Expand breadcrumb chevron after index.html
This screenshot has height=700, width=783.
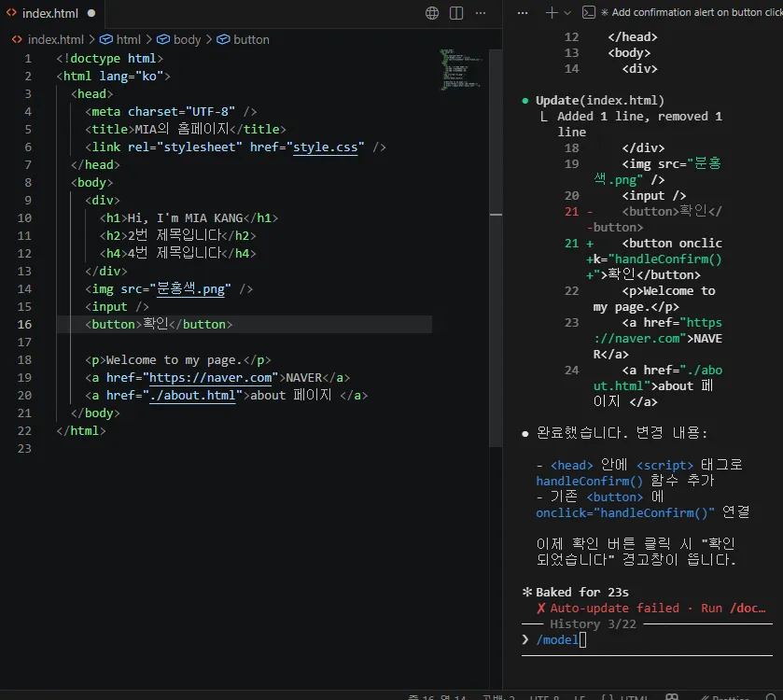[x=91, y=39]
